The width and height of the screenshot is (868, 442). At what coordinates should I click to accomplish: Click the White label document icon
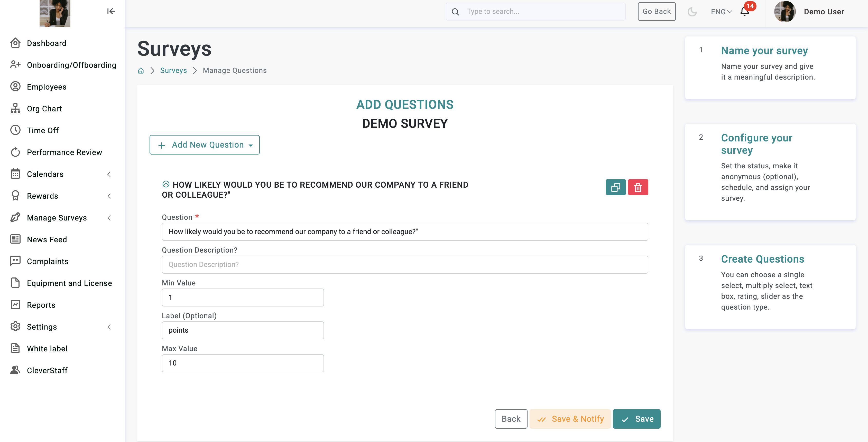15,348
